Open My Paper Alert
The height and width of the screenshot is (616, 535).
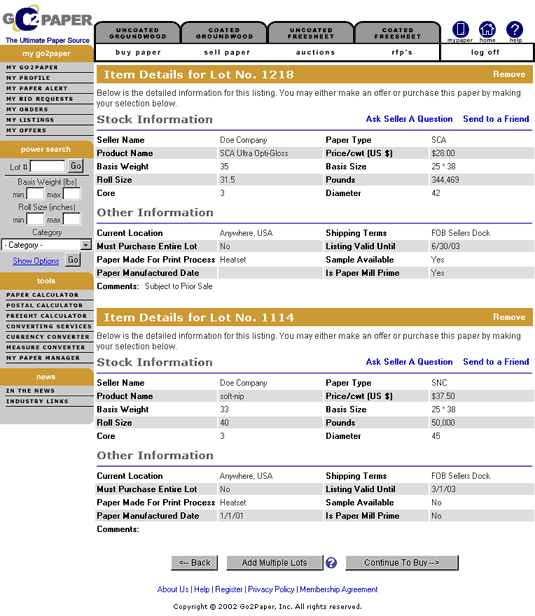coord(37,88)
